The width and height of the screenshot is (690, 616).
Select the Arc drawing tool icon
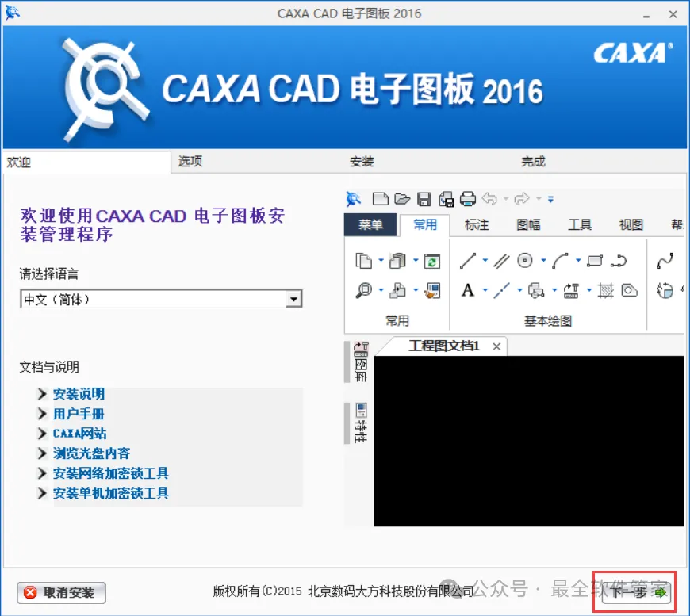coord(560,261)
